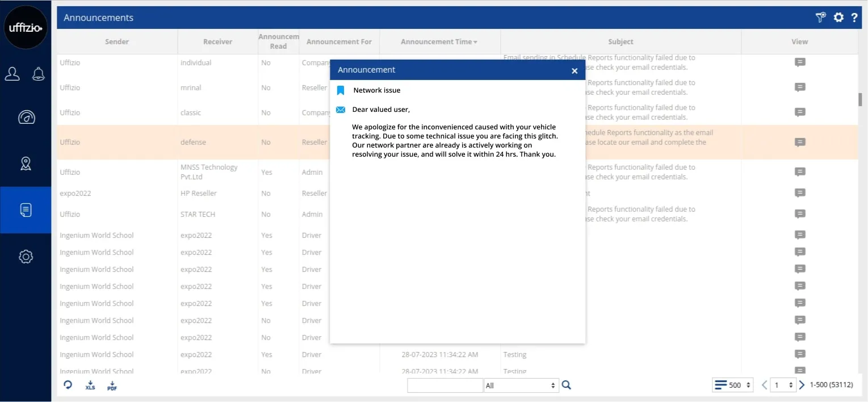Sort by Announcement Time column header

439,41
